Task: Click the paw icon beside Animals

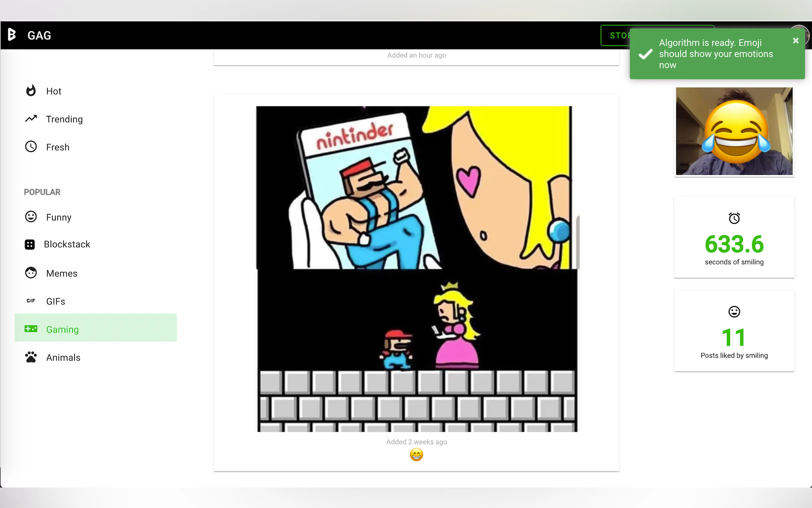Action: point(31,357)
